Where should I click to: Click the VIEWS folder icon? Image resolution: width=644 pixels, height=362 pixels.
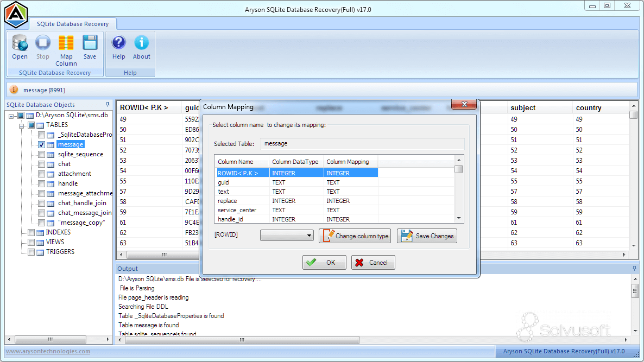[40, 243]
